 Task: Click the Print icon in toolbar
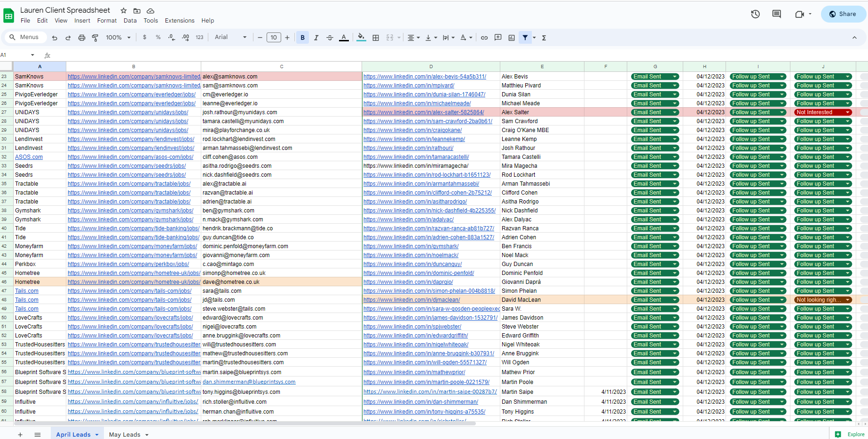(x=82, y=38)
